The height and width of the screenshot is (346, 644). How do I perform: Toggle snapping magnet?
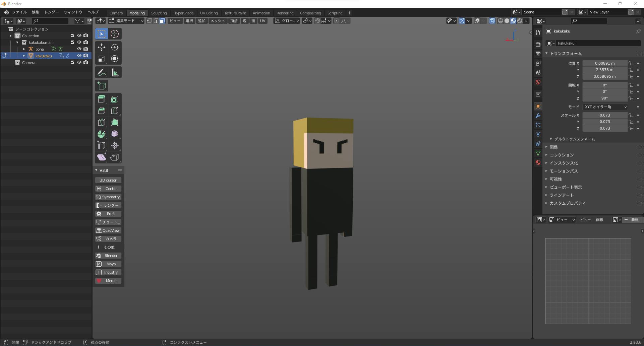coord(317,21)
